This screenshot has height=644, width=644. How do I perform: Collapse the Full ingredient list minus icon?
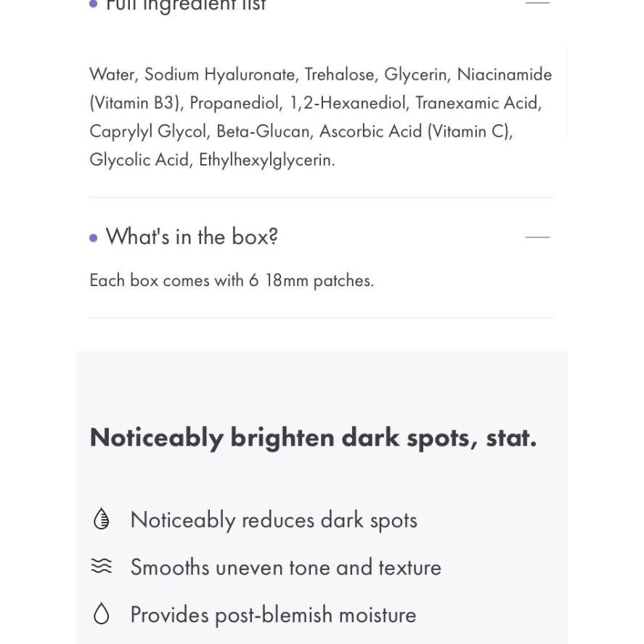537,3
